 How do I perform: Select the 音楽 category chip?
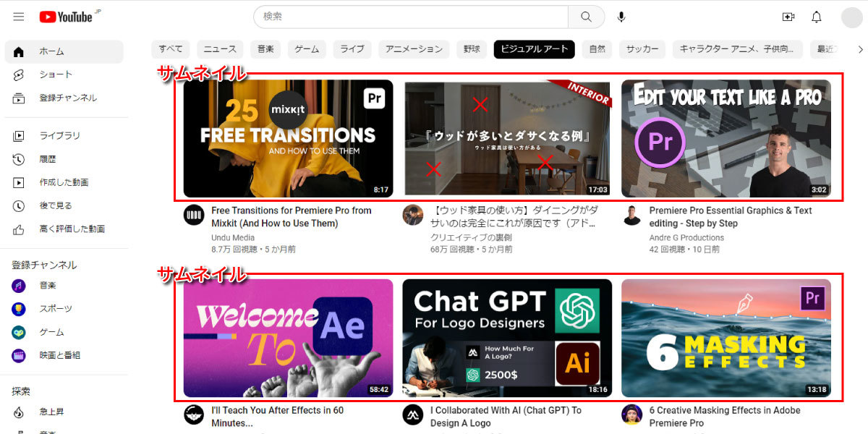[265, 49]
